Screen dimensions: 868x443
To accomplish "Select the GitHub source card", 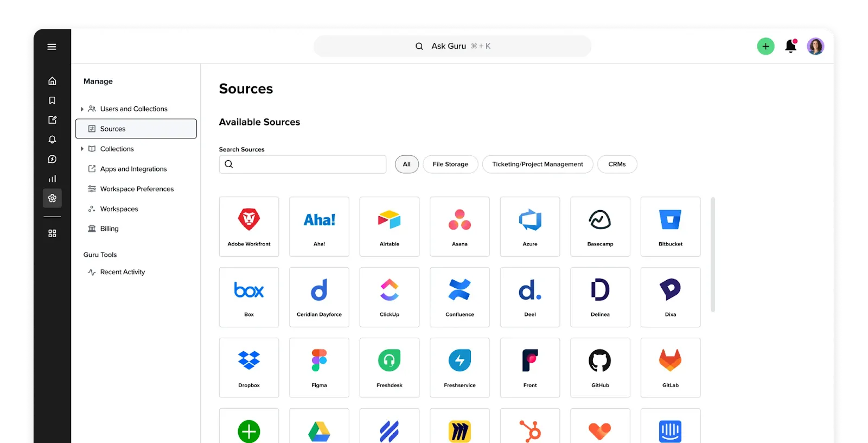I will coord(600,368).
